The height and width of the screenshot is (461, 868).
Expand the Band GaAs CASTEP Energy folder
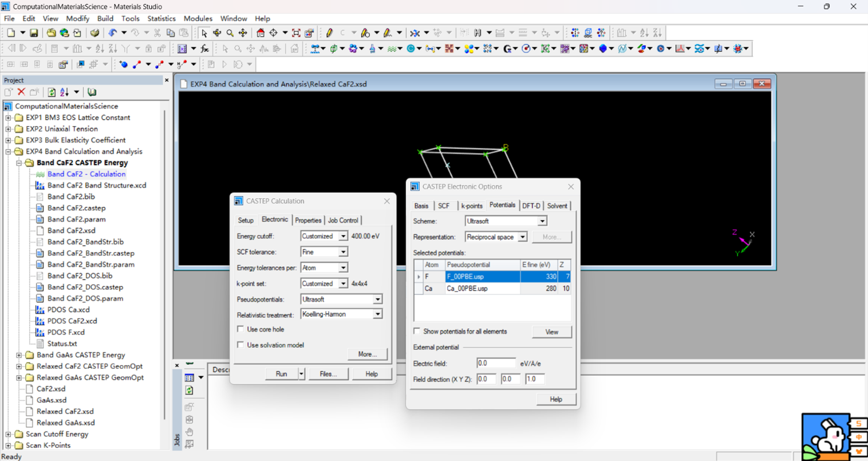[x=19, y=355]
